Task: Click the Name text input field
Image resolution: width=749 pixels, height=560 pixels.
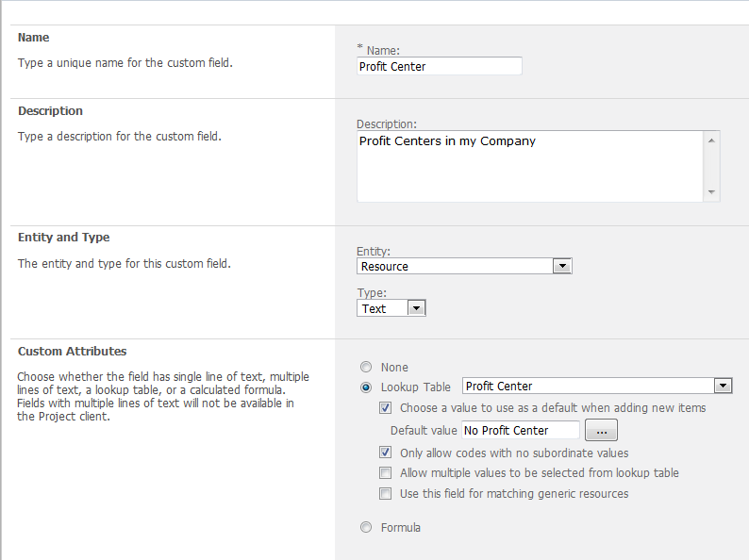Action: coord(439,66)
